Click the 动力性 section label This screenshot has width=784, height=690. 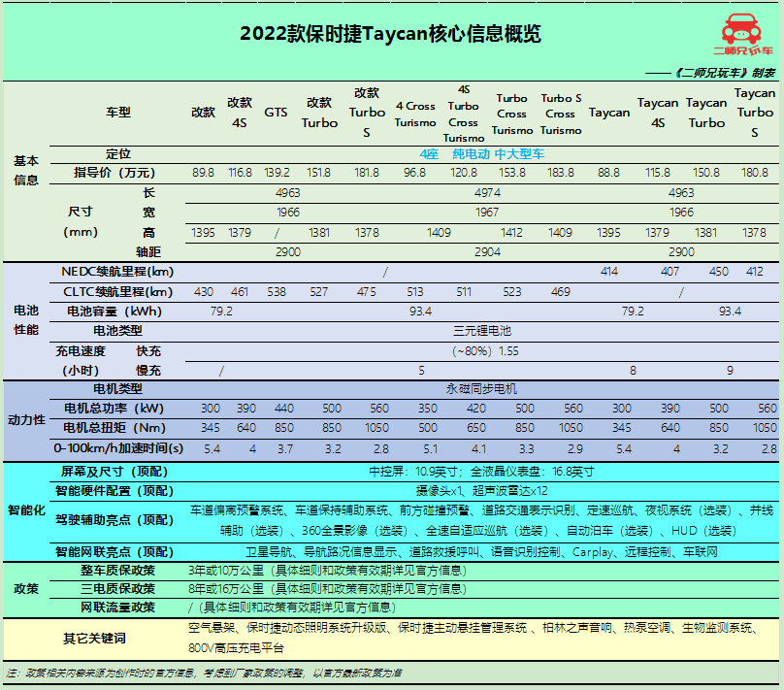tap(26, 420)
